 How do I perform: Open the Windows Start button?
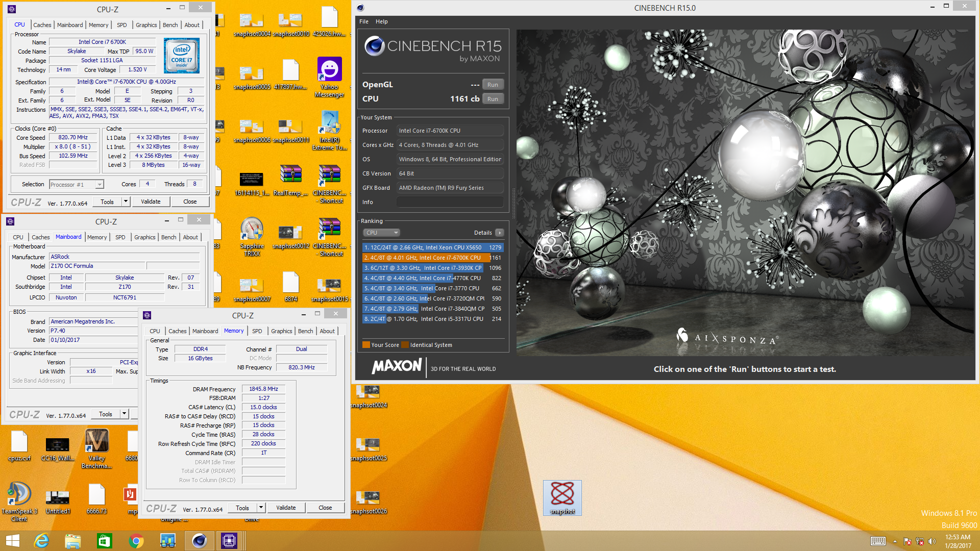point(13,541)
